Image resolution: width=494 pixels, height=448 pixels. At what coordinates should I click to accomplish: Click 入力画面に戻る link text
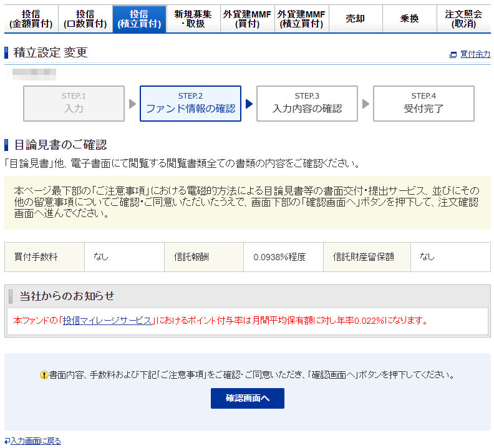36,441
